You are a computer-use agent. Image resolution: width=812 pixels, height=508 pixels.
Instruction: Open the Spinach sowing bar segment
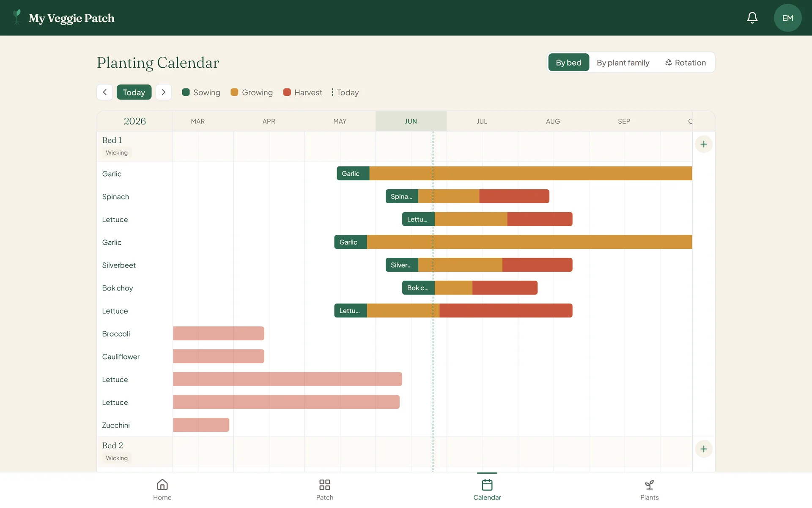pyautogui.click(x=402, y=196)
